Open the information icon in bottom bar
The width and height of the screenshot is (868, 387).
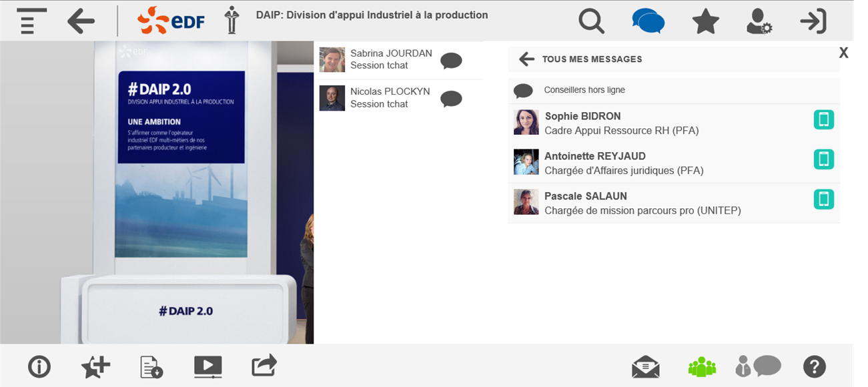(39, 366)
